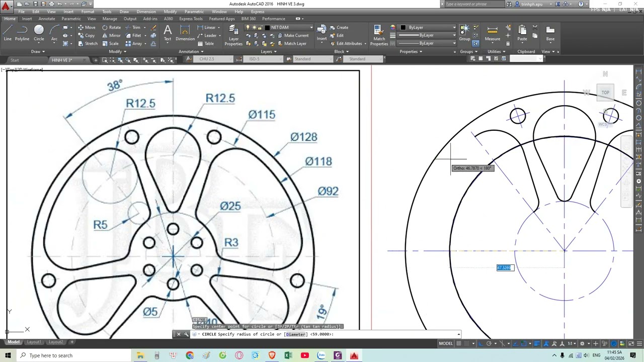Open the annotation scale 1:1 dropdown

coord(573,343)
